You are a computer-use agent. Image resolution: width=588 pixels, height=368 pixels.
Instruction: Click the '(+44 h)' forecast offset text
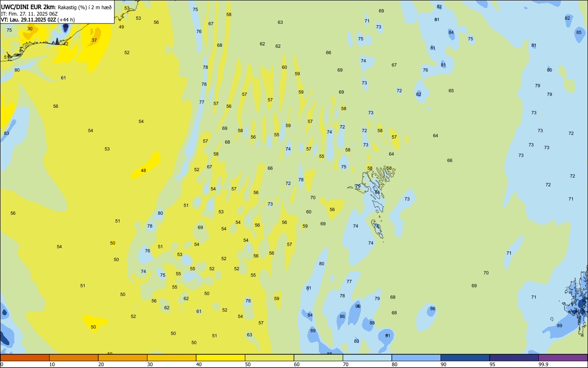pos(66,20)
